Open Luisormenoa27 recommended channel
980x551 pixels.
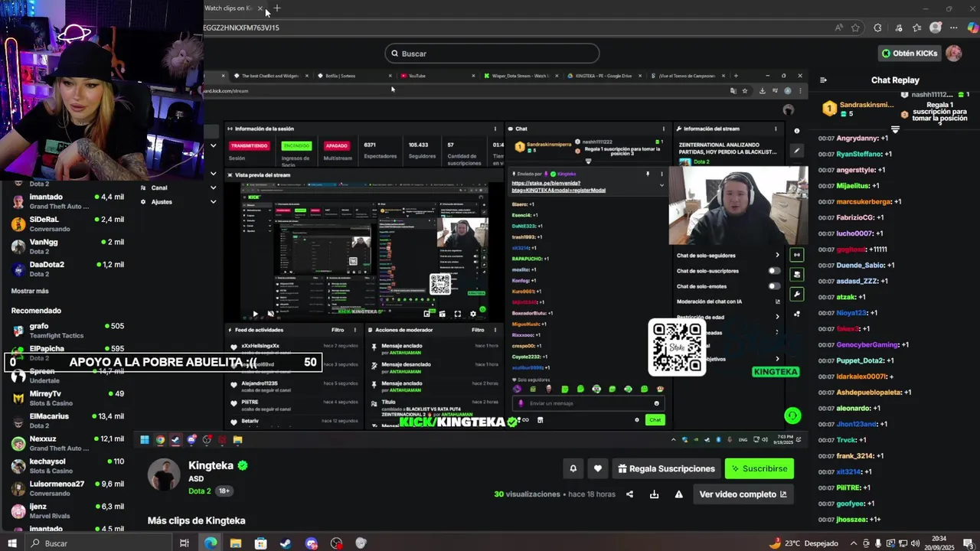pos(67,488)
